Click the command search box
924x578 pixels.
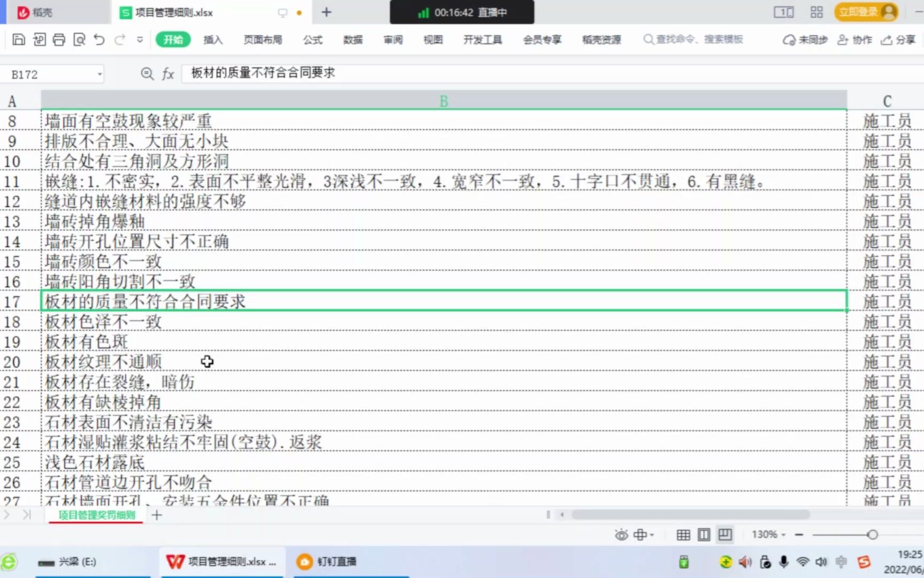tap(693, 39)
